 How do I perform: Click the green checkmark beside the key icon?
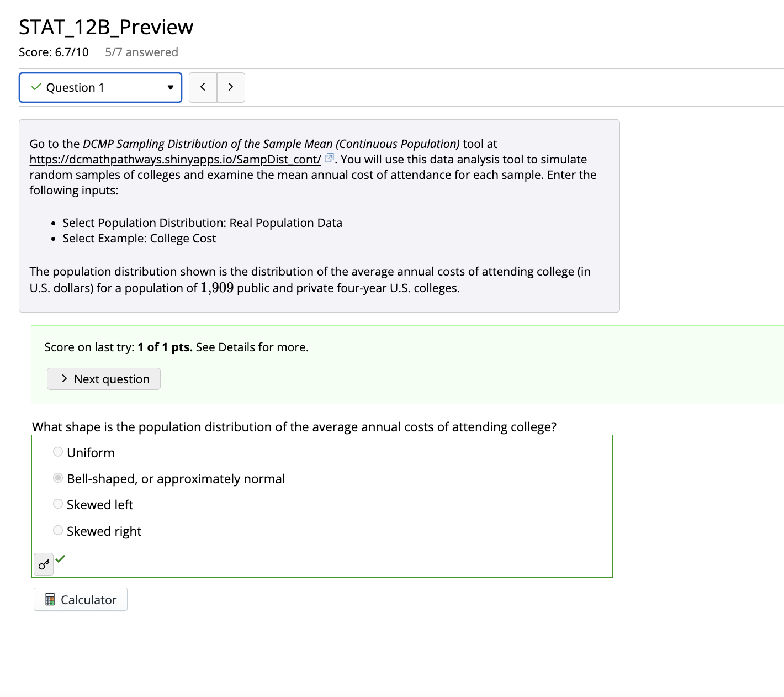click(61, 559)
